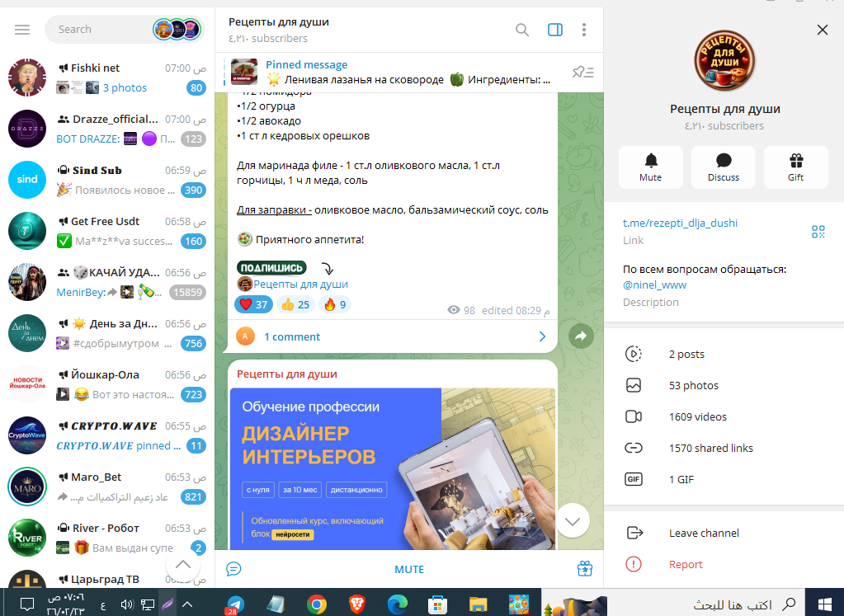Click the Windows Start button
The width and height of the screenshot is (844, 616).
click(x=824, y=604)
